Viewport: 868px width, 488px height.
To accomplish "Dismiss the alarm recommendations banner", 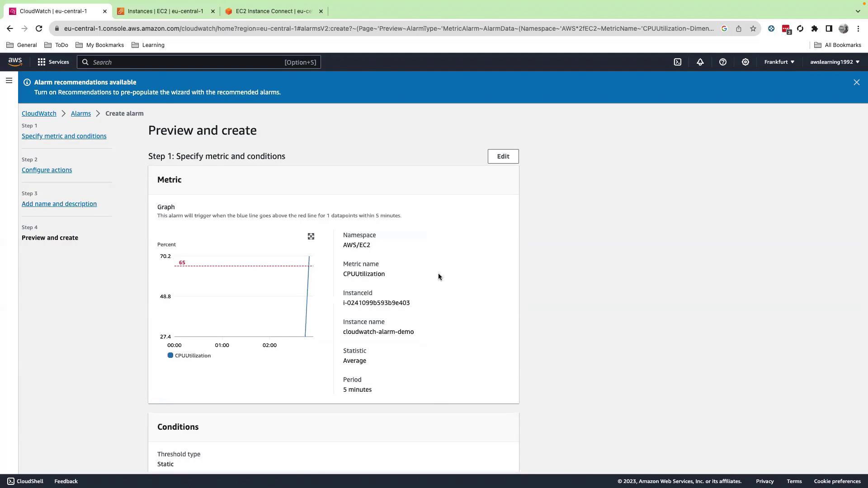I will 856,82.
